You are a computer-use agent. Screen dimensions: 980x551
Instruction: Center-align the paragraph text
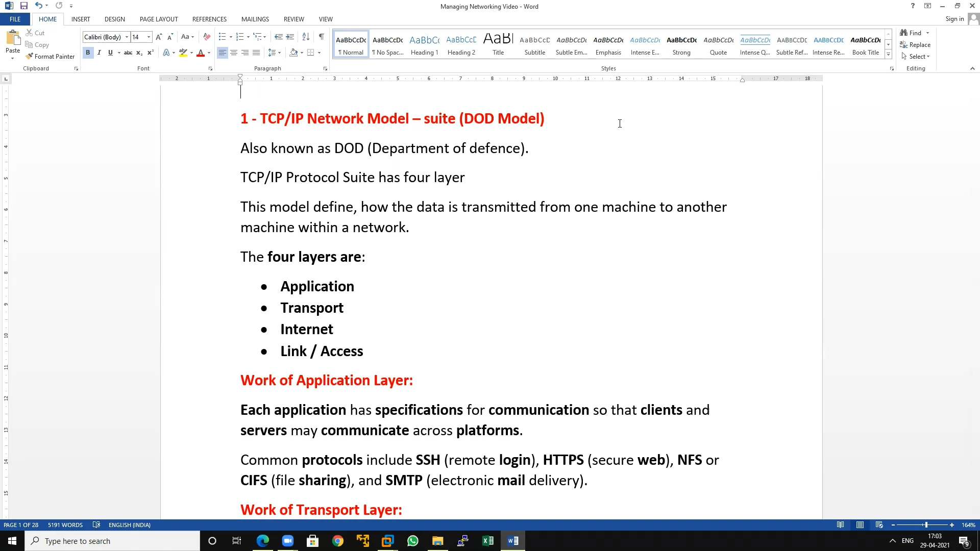coord(234,53)
